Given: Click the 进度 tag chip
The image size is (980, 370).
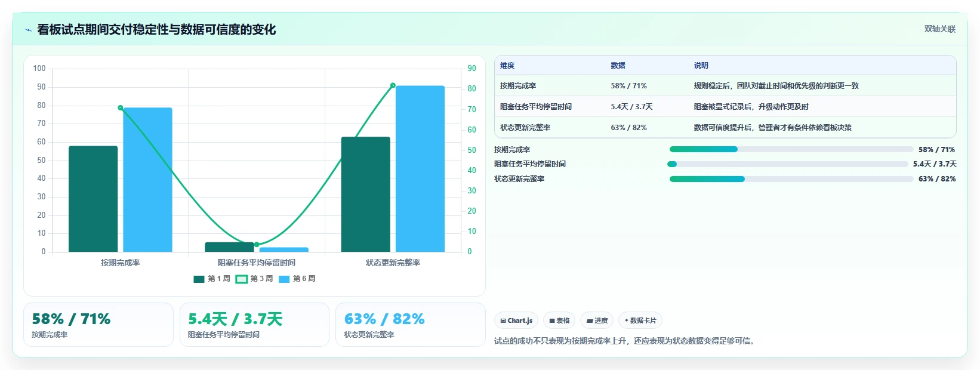Looking at the screenshot, I should pyautogui.click(x=597, y=320).
